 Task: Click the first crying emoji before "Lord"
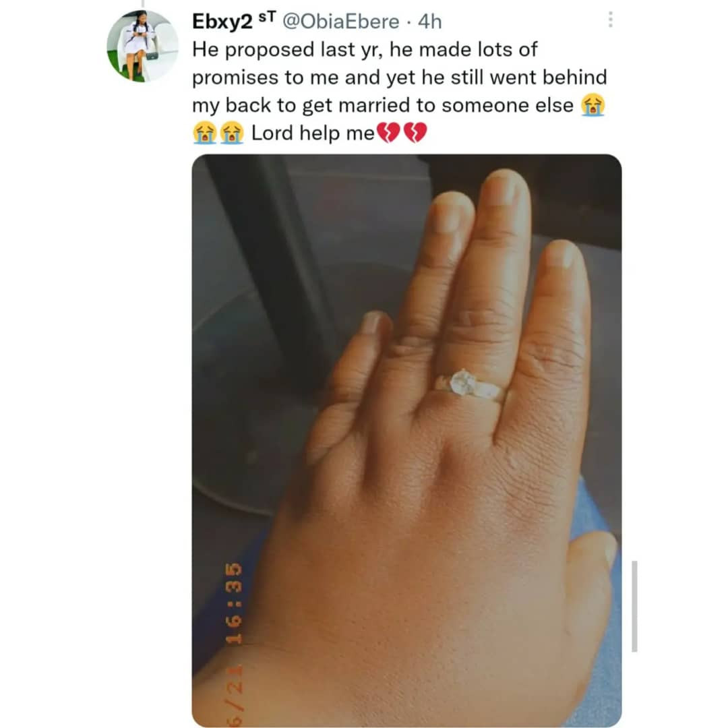205,133
